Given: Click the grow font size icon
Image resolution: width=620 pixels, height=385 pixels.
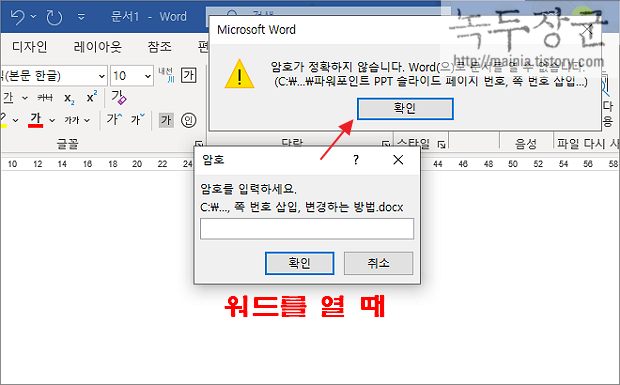Looking at the screenshot, I should click(114, 119).
